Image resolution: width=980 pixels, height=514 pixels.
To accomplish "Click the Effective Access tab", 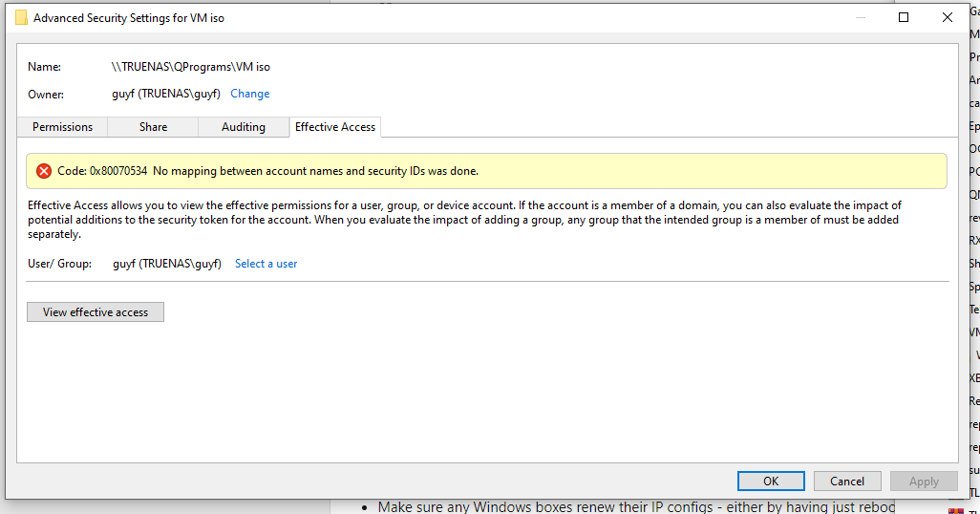I will pos(335,127).
